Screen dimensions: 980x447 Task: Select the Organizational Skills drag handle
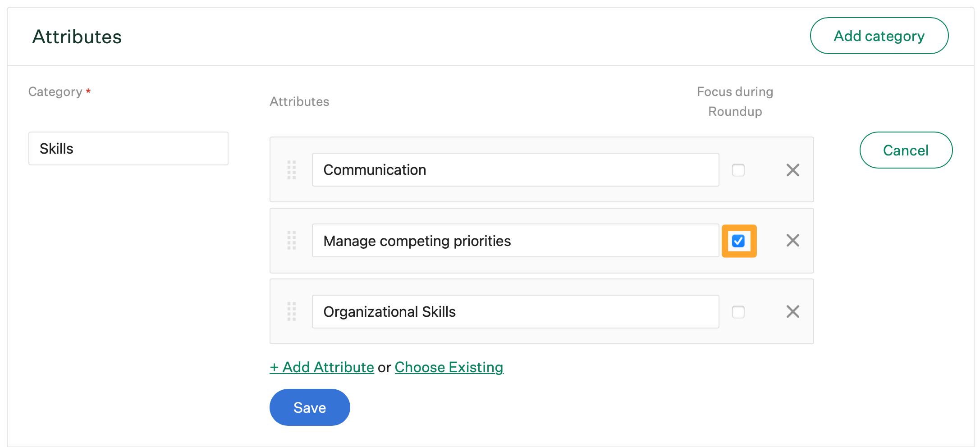click(x=292, y=311)
